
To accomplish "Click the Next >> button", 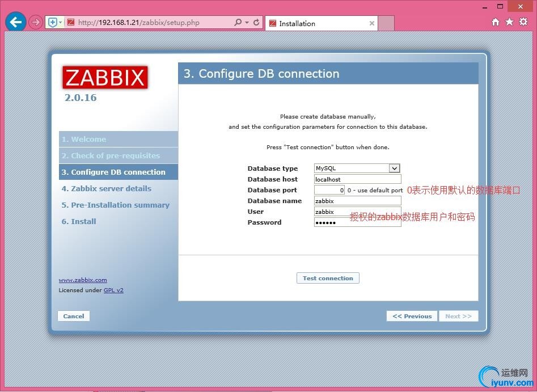I will click(459, 317).
